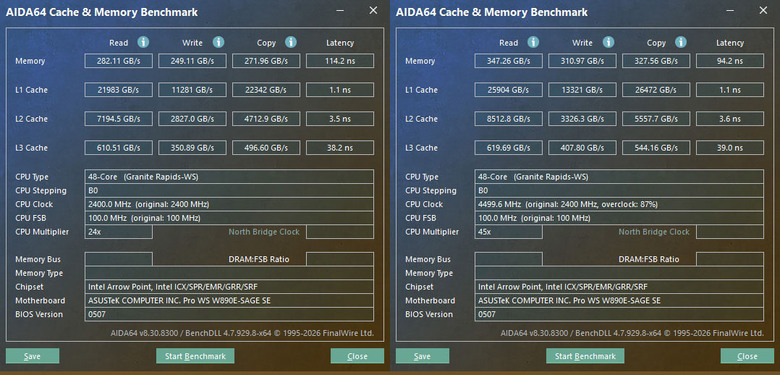Select Memory write value 249.11 GB/s
The width and height of the screenshot is (780, 375).
click(192, 61)
